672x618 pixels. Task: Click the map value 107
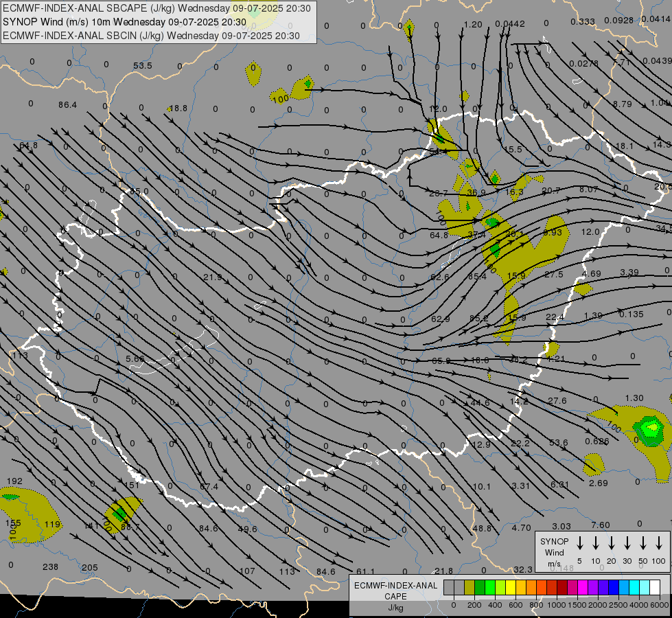(x=247, y=571)
